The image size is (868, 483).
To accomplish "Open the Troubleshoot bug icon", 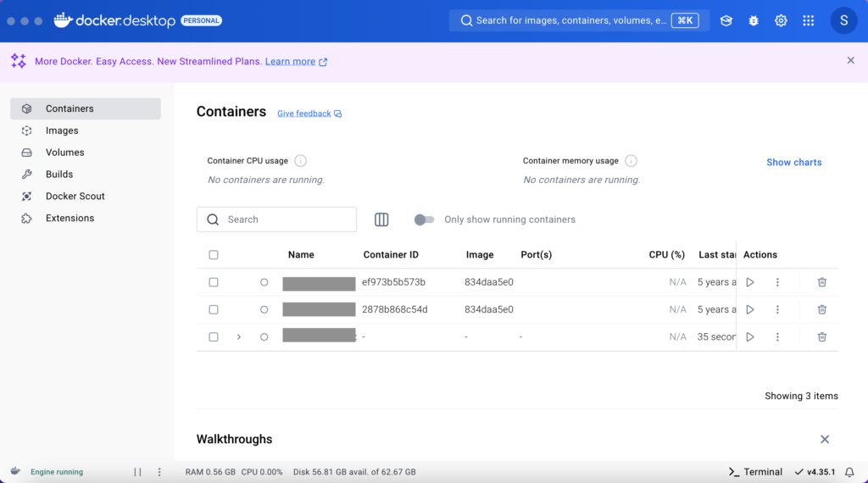I will [754, 20].
